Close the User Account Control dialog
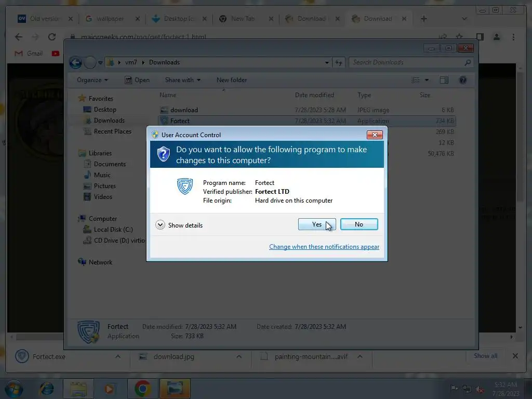 point(375,135)
